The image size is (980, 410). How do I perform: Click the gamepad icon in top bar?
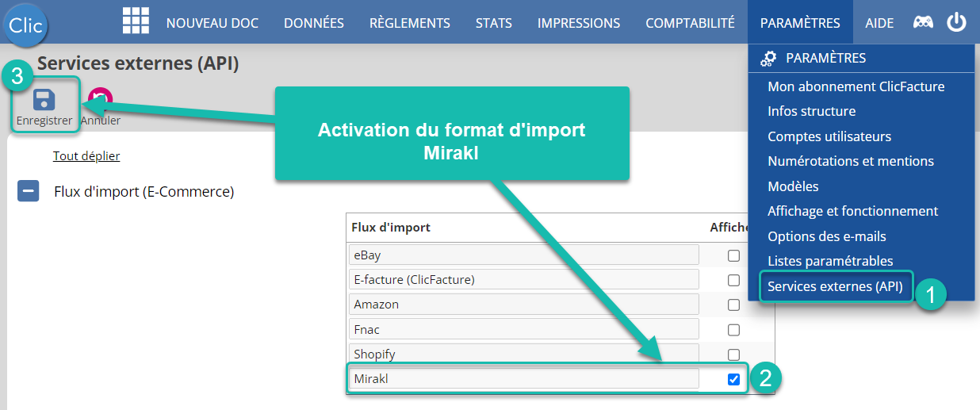pyautogui.click(x=923, y=22)
